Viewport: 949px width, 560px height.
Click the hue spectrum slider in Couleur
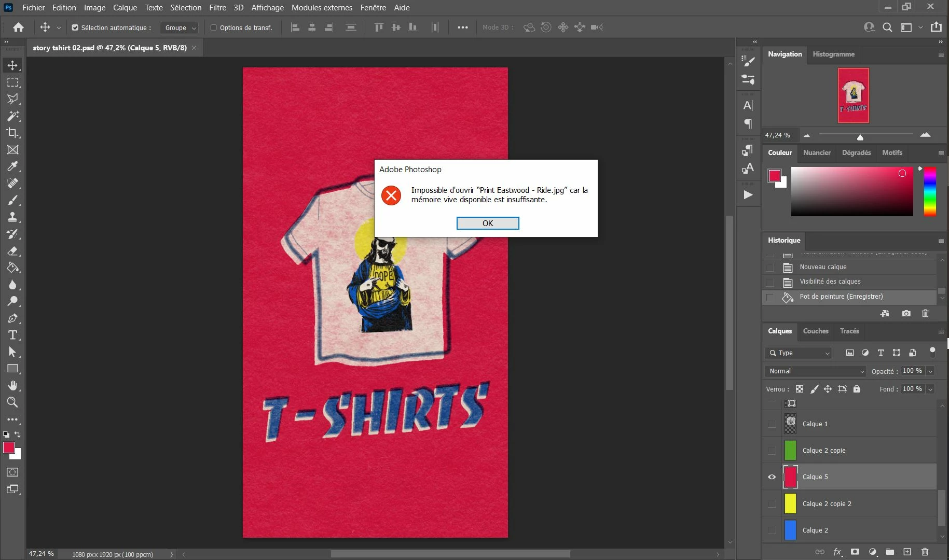point(930,191)
